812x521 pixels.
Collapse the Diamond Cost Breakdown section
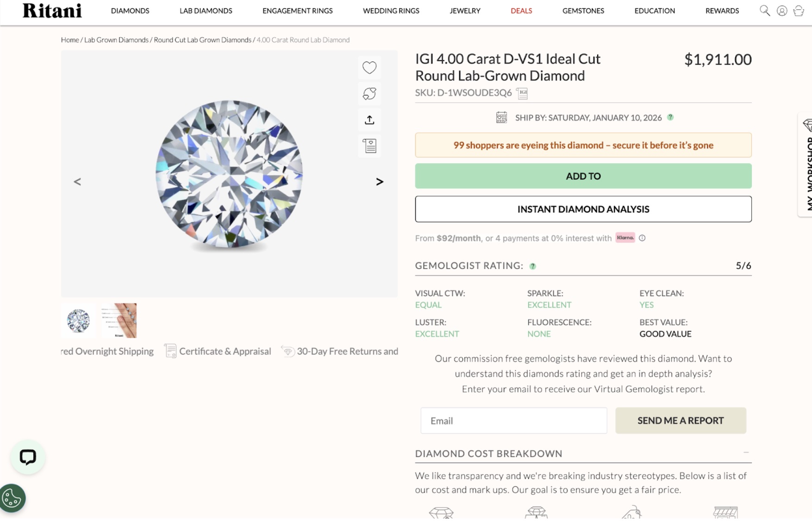pyautogui.click(x=746, y=453)
